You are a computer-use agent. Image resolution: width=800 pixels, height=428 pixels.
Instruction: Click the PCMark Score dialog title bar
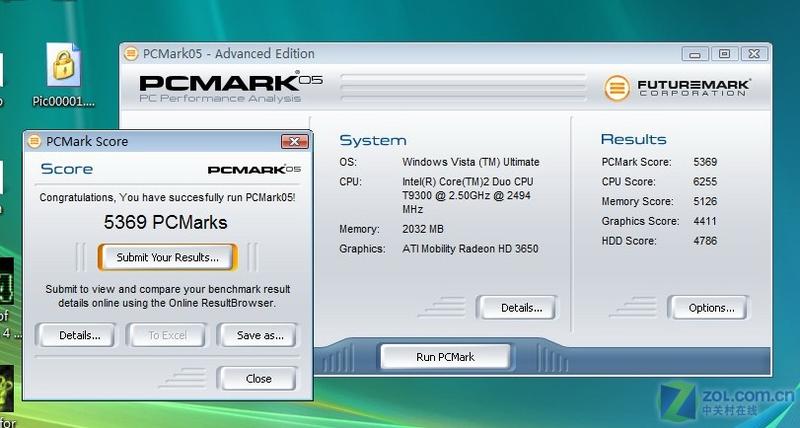(168, 141)
